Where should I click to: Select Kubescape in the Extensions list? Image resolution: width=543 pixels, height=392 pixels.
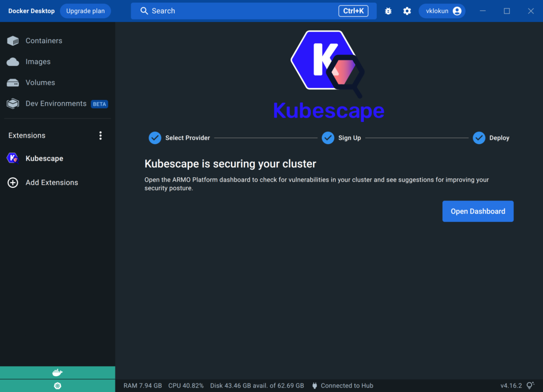pyautogui.click(x=44, y=158)
